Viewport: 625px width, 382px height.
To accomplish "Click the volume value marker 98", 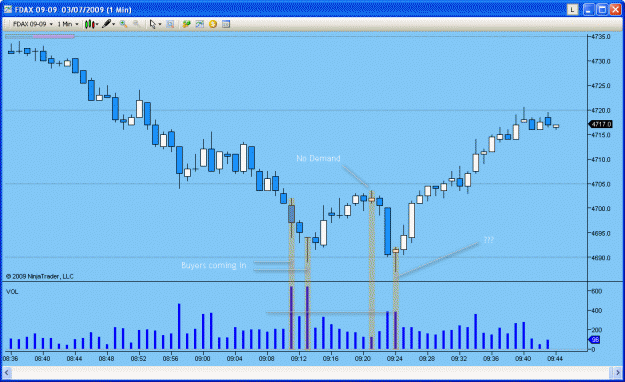I will coord(594,340).
